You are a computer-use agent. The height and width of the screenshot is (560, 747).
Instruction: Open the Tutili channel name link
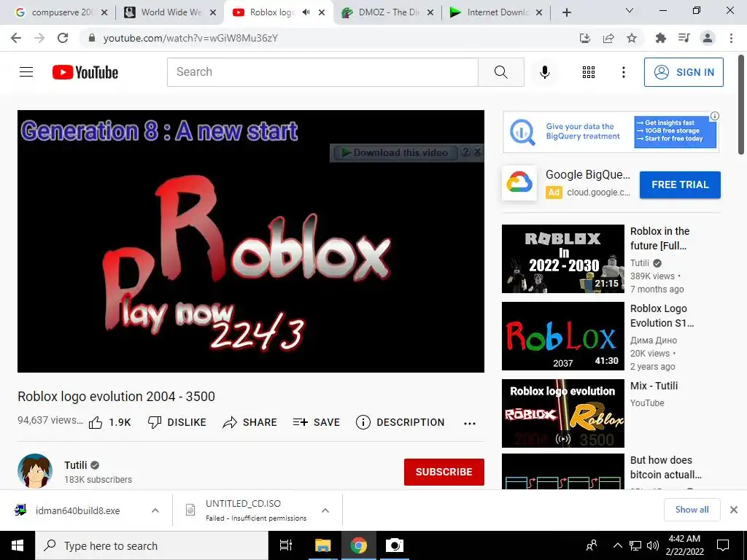tap(76, 465)
